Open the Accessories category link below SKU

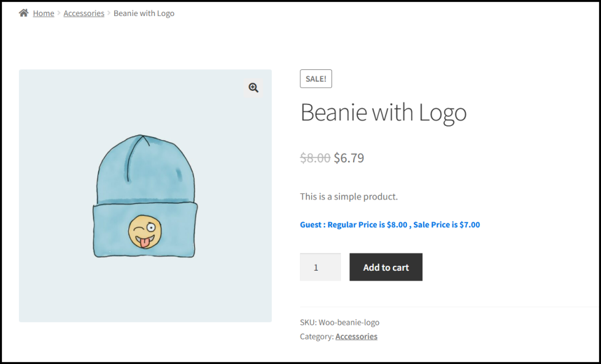coord(356,336)
